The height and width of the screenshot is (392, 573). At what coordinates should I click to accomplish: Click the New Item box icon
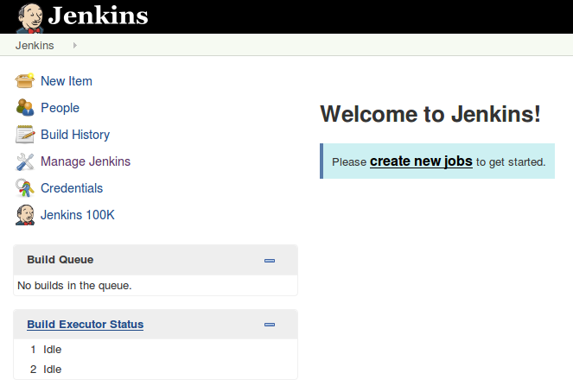(x=25, y=81)
